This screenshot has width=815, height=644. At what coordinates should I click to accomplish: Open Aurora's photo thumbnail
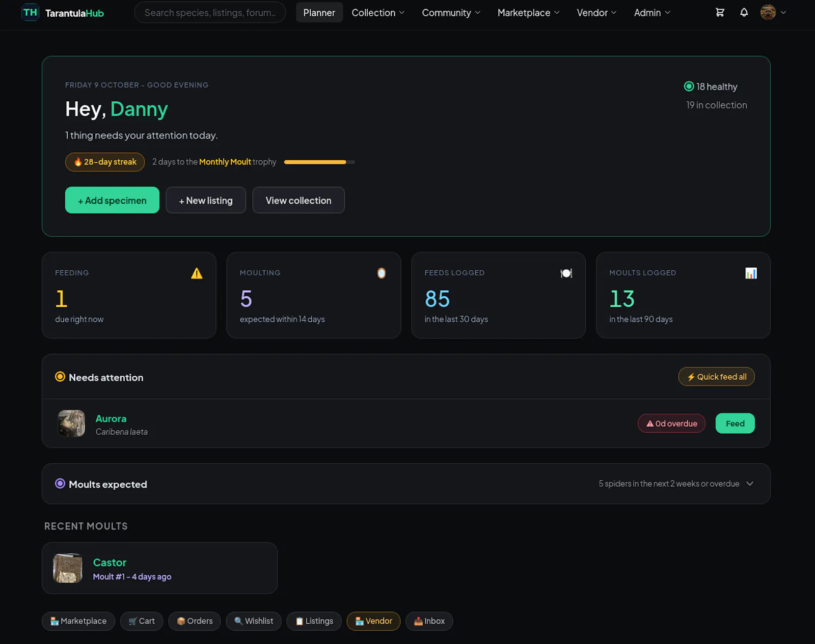(71, 424)
